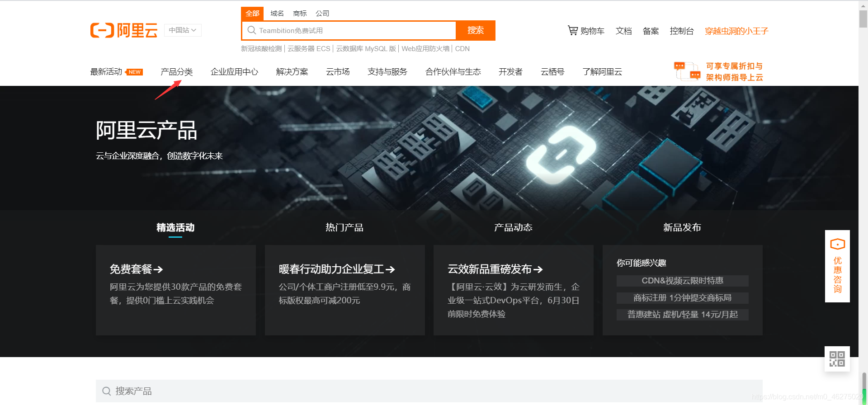
Task: Focus the Teambition免费试用 search field
Action: point(349,30)
